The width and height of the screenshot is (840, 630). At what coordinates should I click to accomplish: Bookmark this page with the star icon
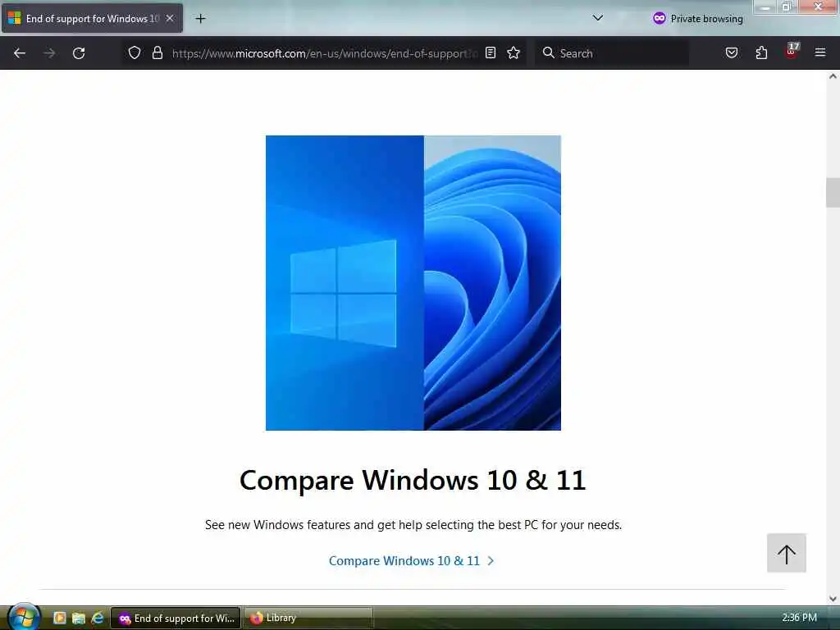pyautogui.click(x=514, y=52)
